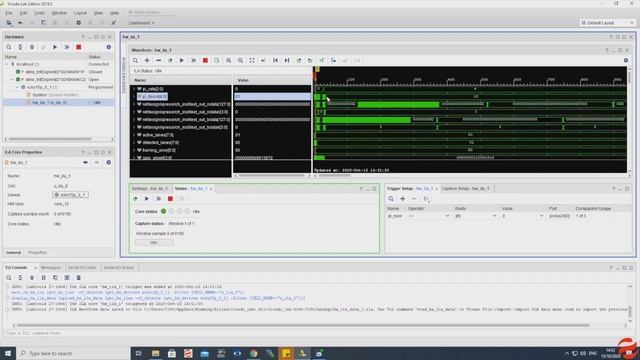Viewport: 640px width, 360px height.
Task: Zoom out on the waveform
Action: [240, 60]
